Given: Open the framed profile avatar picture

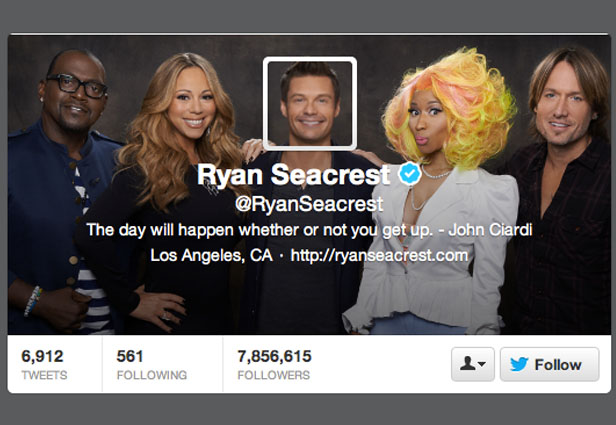Looking at the screenshot, I should 310,104.
